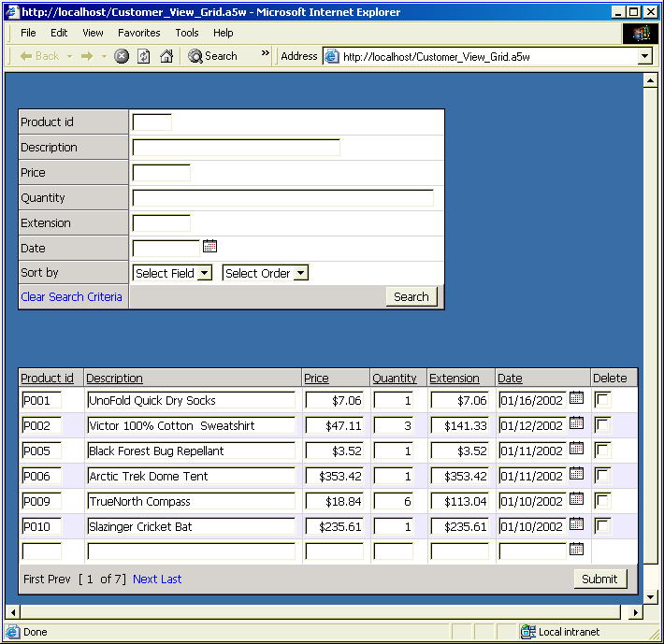This screenshot has height=644, width=664.
Task: Open calendar picker for row P005
Action: (x=576, y=448)
